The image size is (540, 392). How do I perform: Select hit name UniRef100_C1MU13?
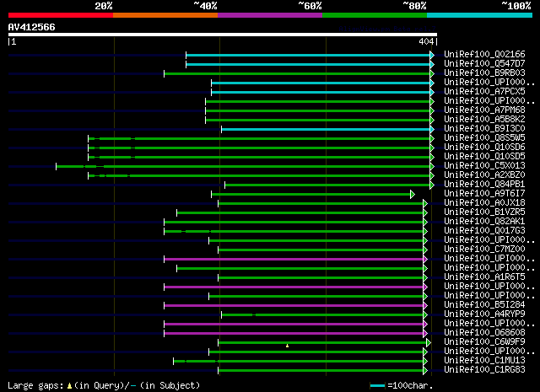[484, 361]
